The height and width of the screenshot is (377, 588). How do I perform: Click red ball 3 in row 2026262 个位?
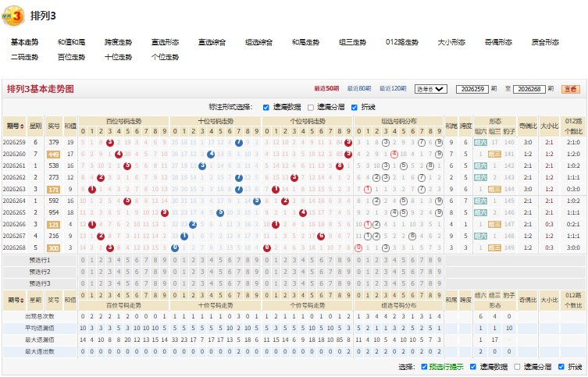pos(294,178)
